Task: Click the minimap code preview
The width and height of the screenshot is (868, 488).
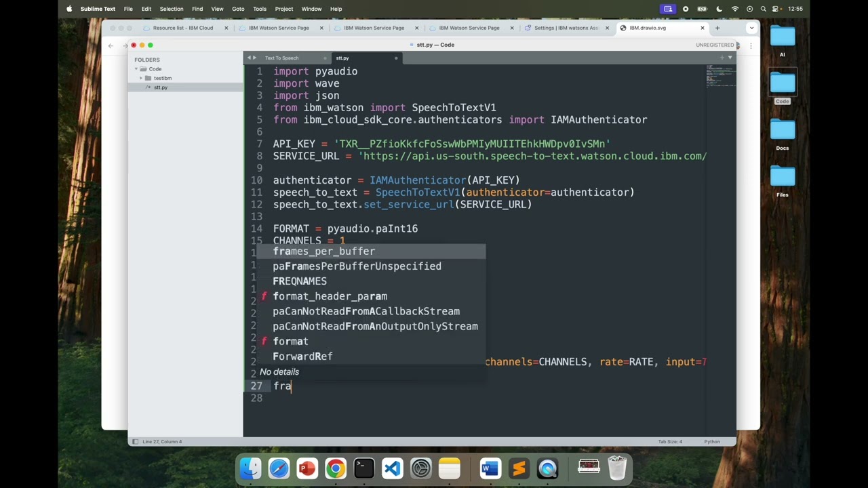Action: pyautogui.click(x=719, y=76)
